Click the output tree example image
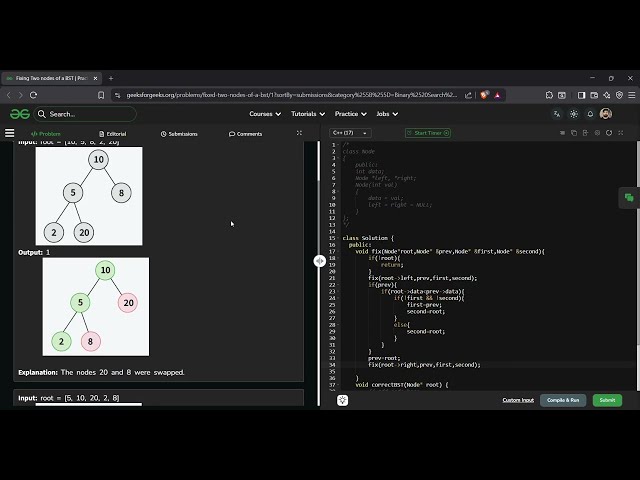This screenshot has width=640, height=480. pyautogui.click(x=96, y=307)
